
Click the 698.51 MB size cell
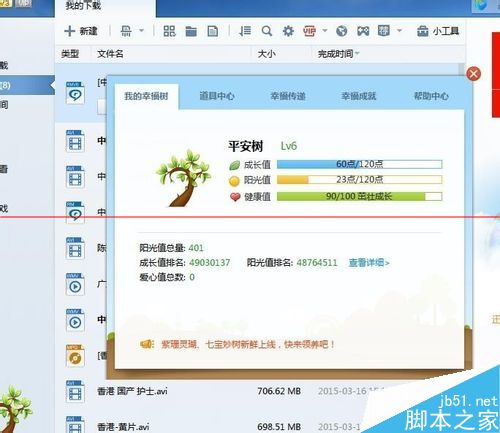[279, 426]
